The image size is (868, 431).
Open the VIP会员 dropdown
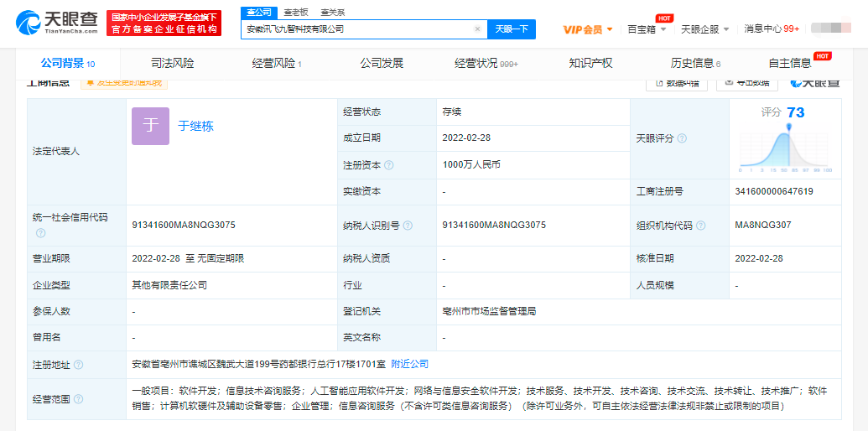pos(588,29)
